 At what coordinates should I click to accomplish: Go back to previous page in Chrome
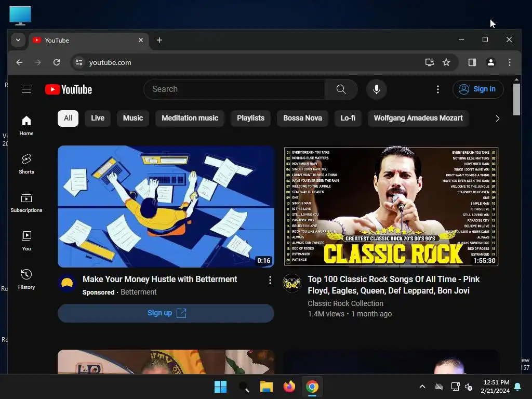tap(19, 62)
